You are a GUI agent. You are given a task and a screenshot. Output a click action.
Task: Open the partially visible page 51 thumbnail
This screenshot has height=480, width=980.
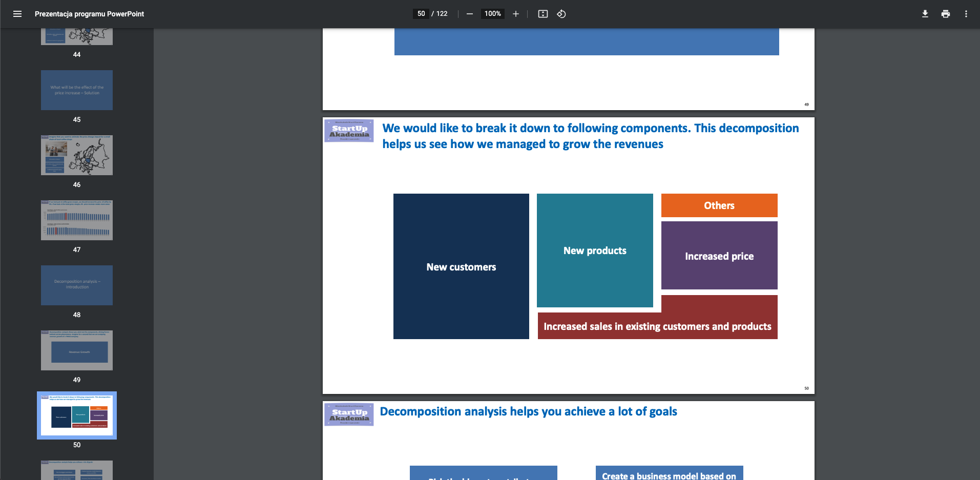(77, 470)
